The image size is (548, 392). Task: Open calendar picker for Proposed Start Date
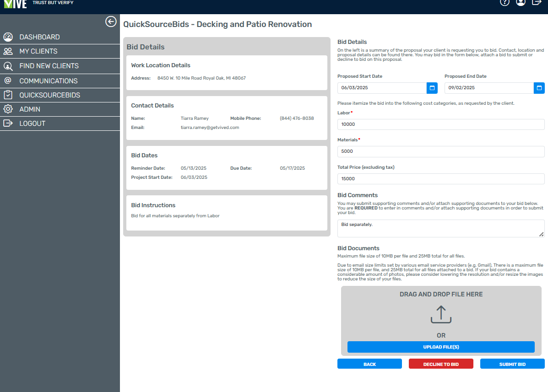pyautogui.click(x=432, y=88)
